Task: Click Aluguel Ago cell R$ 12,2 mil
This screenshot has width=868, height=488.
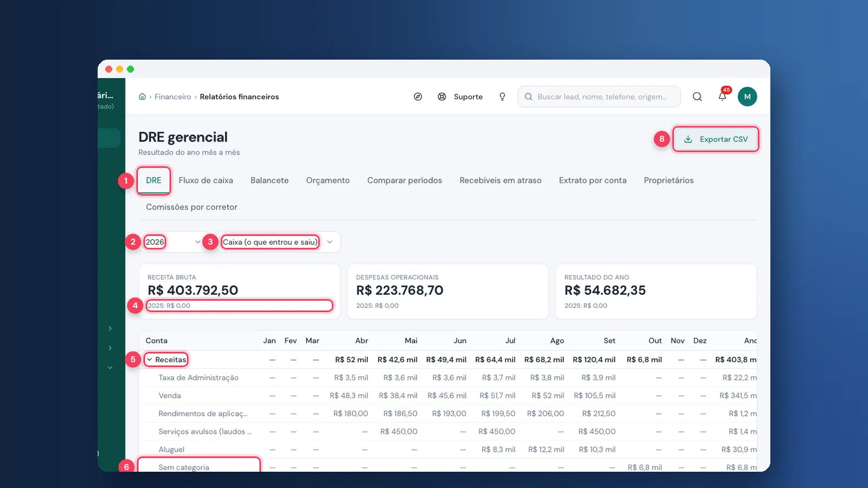Action: pos(546,449)
